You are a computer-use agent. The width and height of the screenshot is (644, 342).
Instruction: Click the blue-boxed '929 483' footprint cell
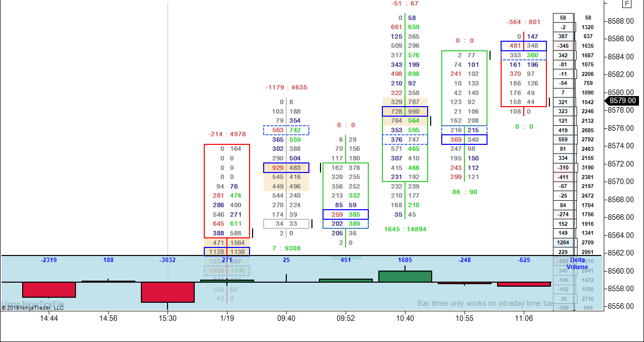286,167
